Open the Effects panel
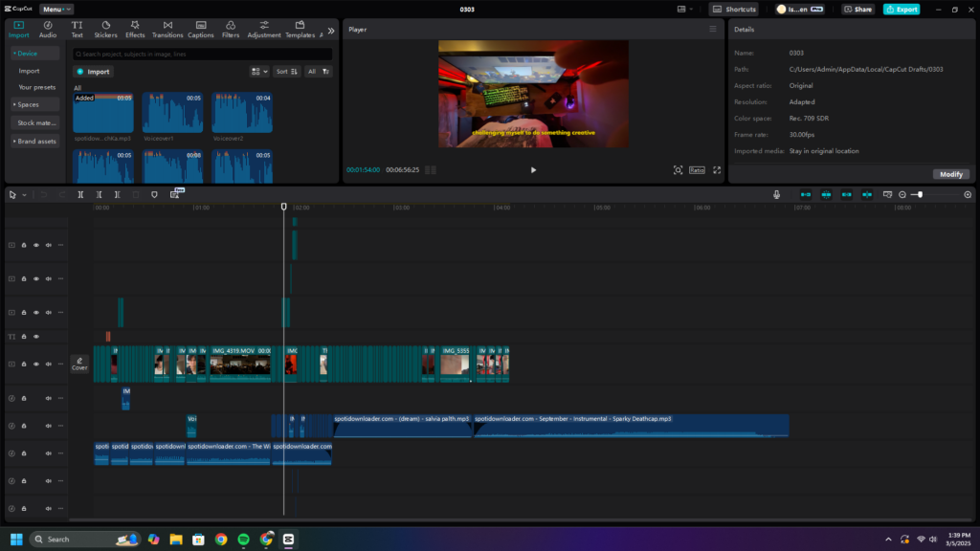Viewport: 980px width, 551px height. [x=135, y=30]
